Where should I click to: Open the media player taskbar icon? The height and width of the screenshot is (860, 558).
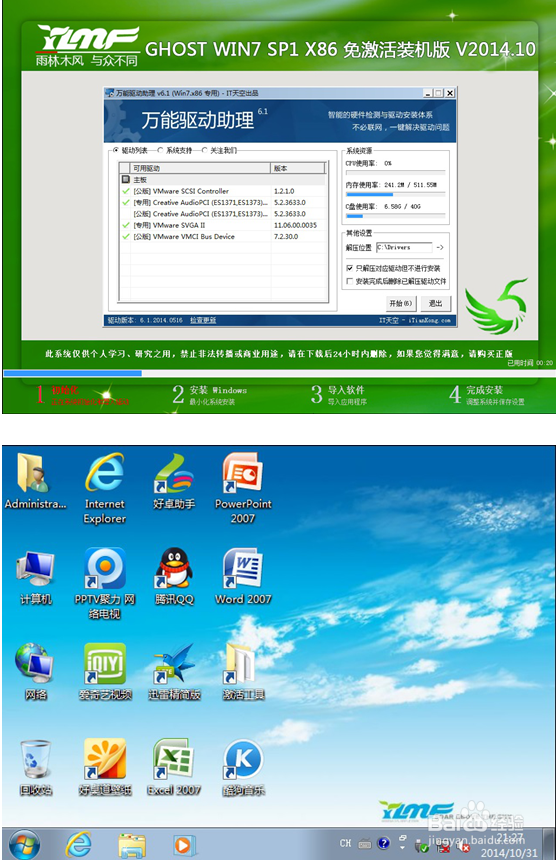coord(182,845)
